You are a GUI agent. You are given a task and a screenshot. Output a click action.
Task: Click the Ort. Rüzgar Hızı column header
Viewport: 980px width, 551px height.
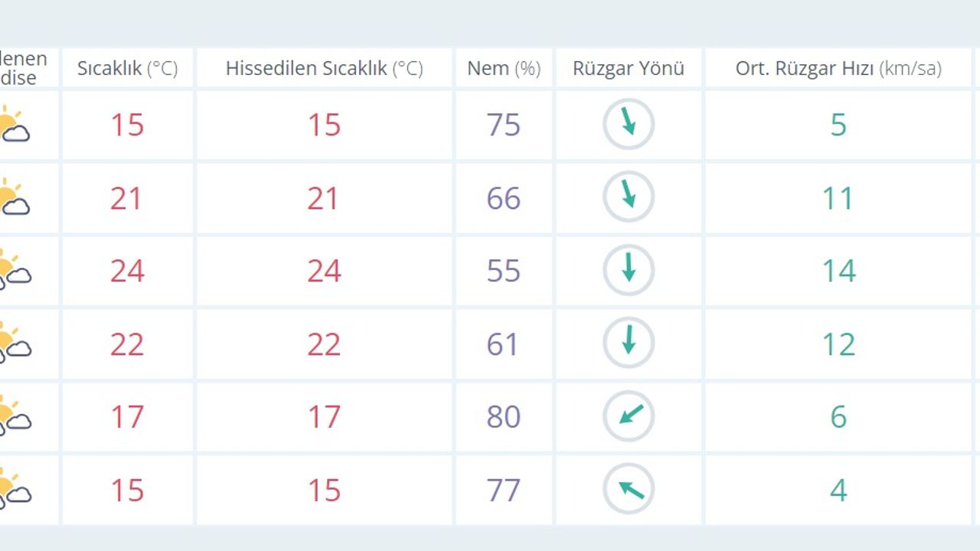(838, 68)
